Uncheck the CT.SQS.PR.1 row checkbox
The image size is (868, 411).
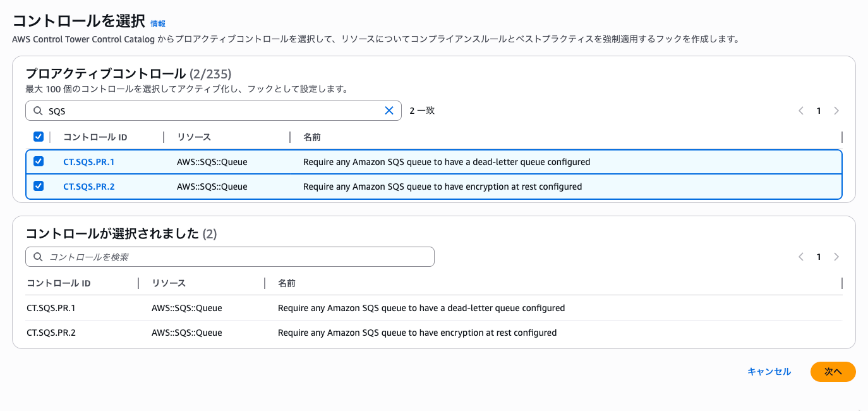39,161
